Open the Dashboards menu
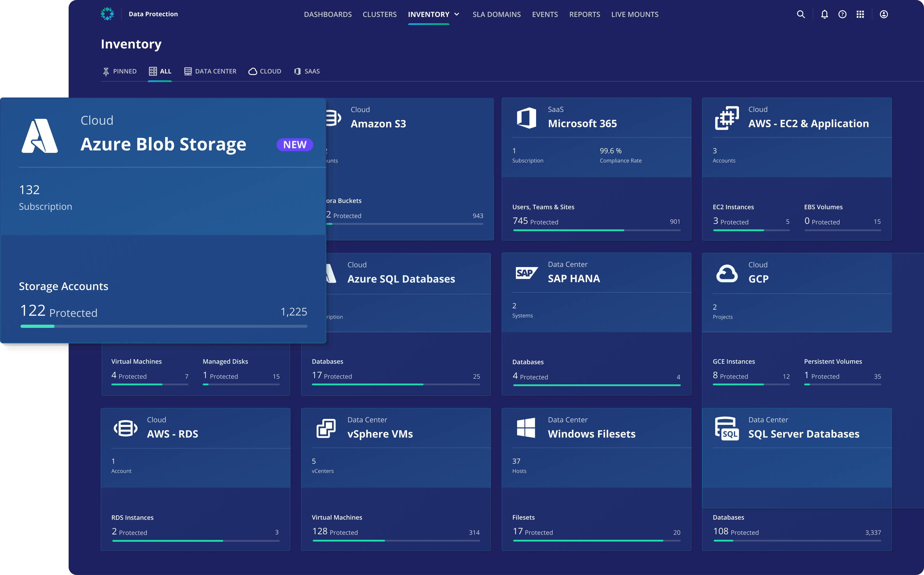 click(328, 15)
